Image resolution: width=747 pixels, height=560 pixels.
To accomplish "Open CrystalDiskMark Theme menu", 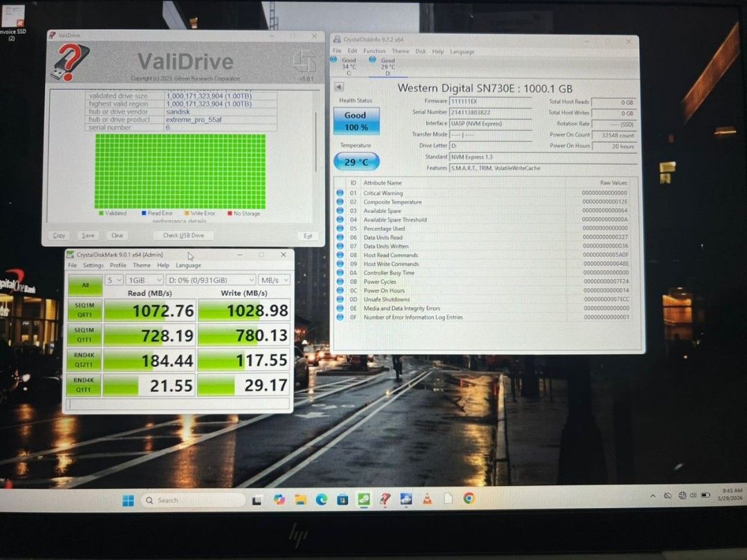I will click(x=142, y=265).
